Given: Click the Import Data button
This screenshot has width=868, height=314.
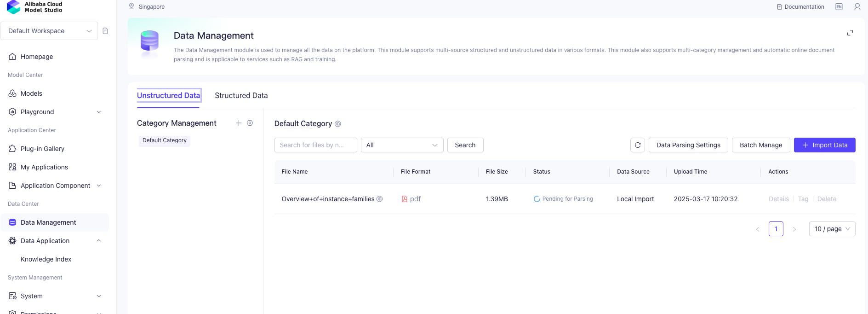Looking at the screenshot, I should click(825, 145).
